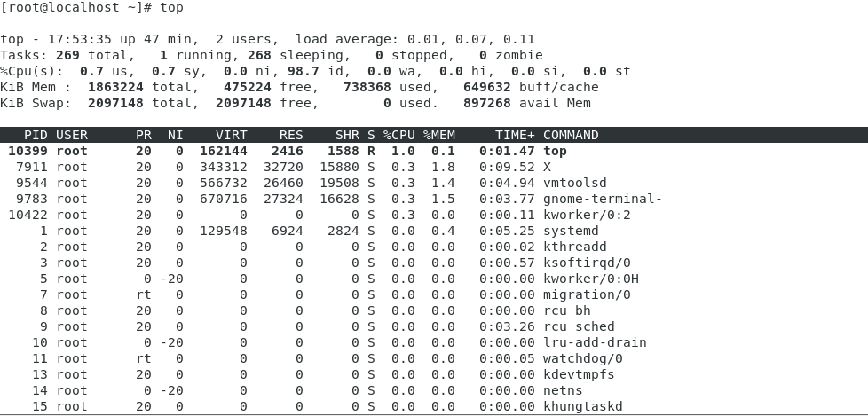This screenshot has height=416, width=868.
Task: Click the 'netns' process name
Action: tap(563, 391)
